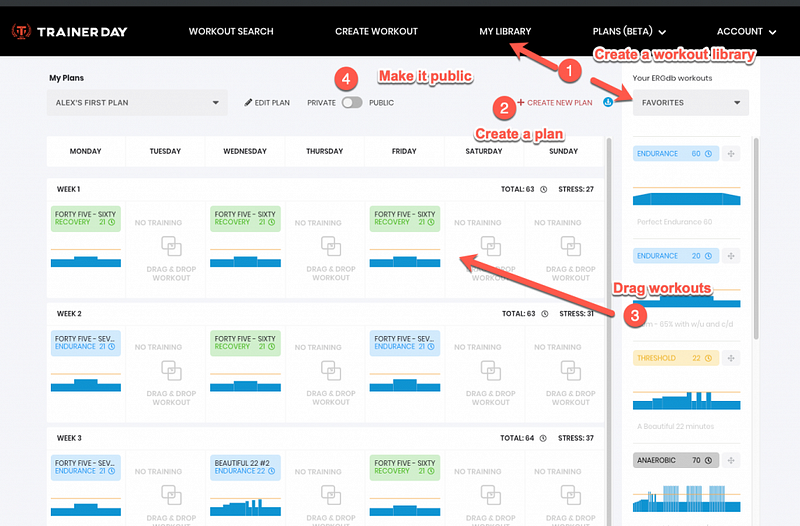Click the blue download icon beside Create New Plan
Image resolution: width=800 pixels, height=526 pixels.
tap(608, 102)
